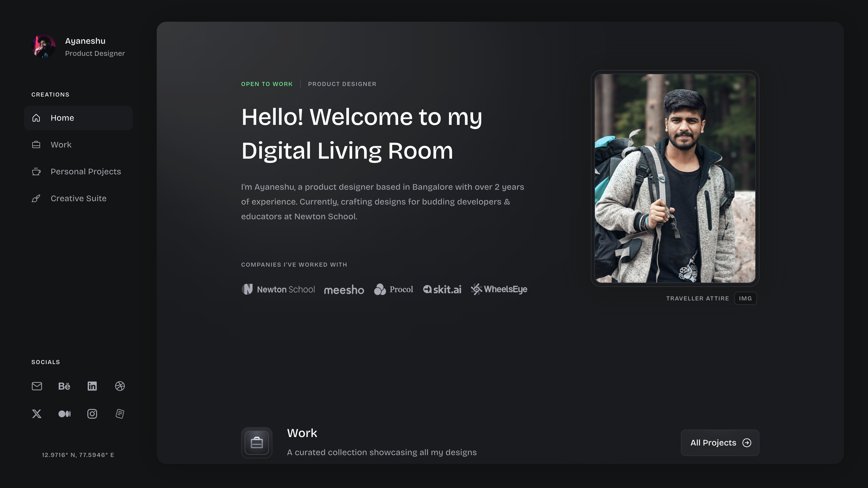Open the LinkedIn profile icon

[92, 386]
